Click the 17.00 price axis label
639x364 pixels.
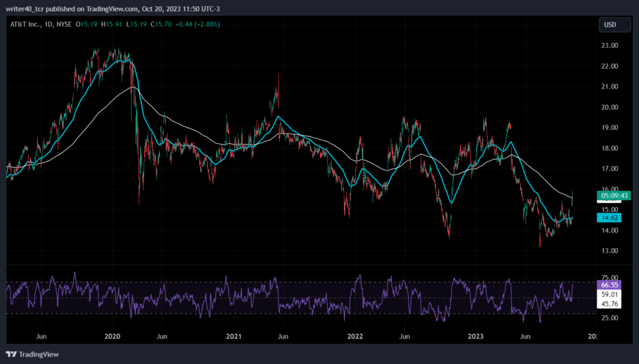(x=610, y=168)
